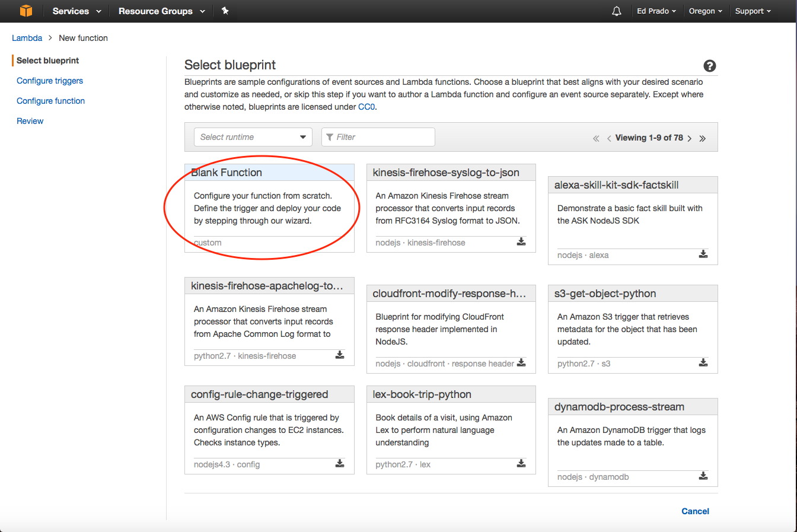Click download icon on lex-book-trip-python card
The width and height of the screenshot is (797, 532).
point(521,463)
